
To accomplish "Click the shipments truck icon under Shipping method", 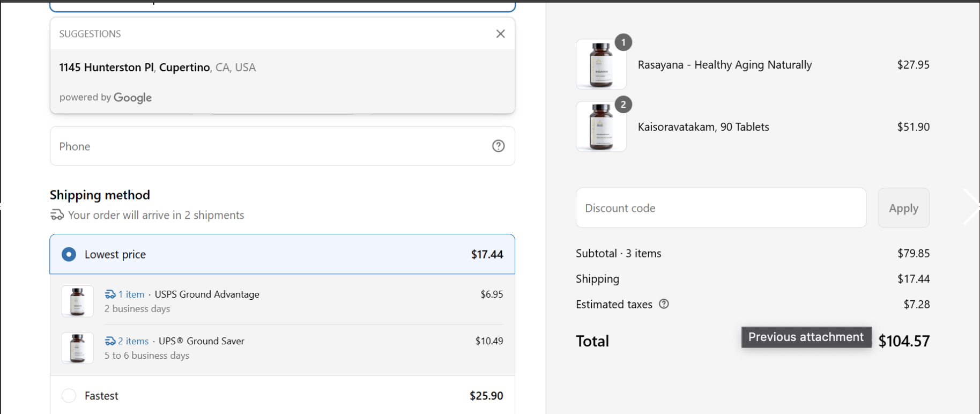I will click(56, 215).
